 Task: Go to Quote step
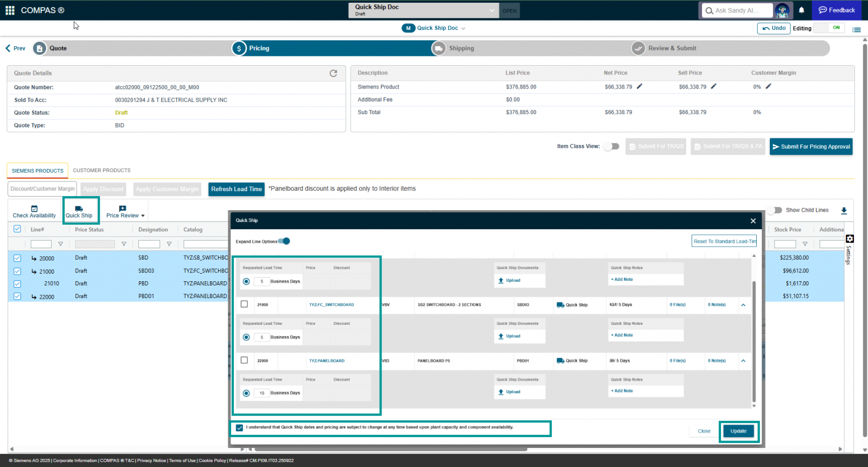[58, 48]
